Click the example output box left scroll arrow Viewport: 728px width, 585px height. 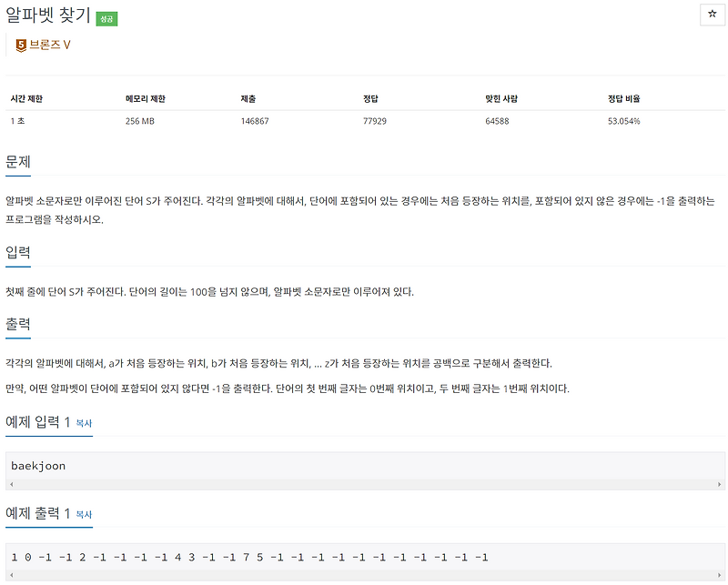coord(12,575)
